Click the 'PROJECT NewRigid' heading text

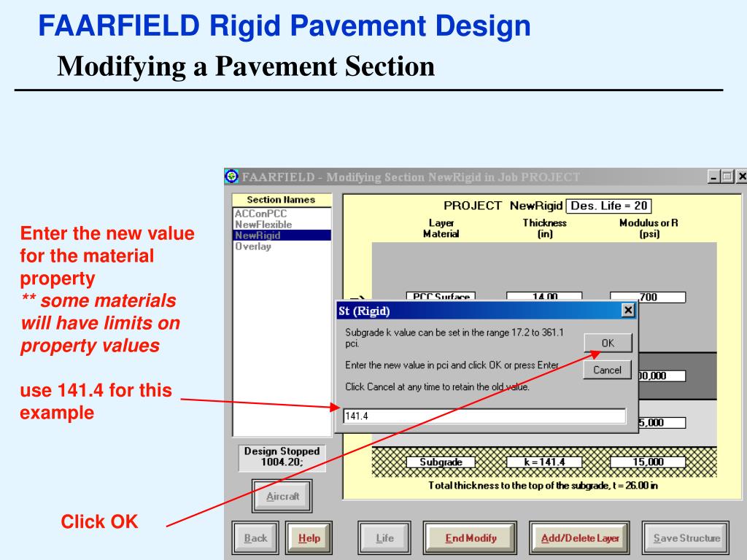click(503, 206)
